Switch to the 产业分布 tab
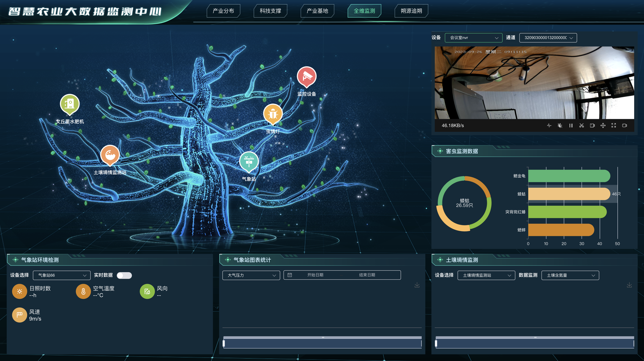Viewport: 644px width, 361px height. tap(223, 11)
